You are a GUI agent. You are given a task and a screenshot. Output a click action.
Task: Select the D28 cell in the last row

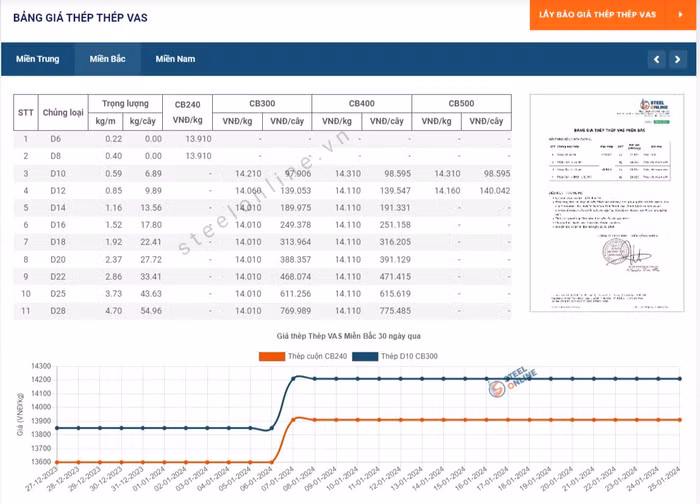point(56,311)
